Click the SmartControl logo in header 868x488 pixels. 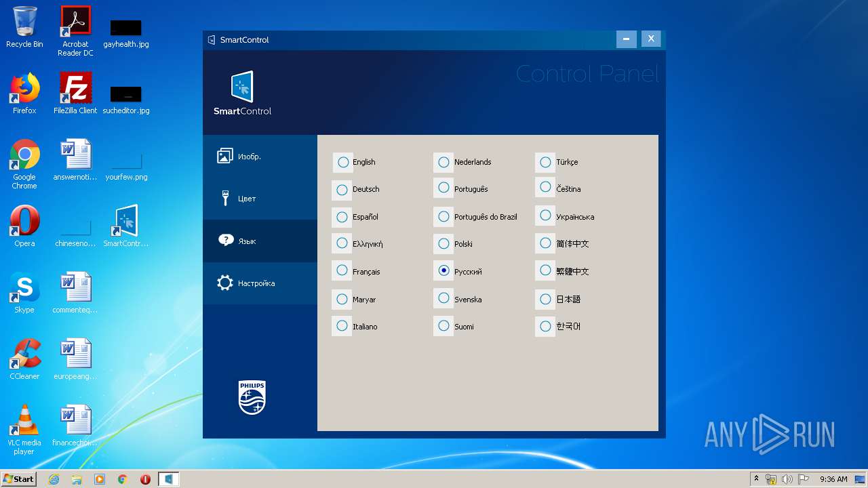(x=242, y=93)
